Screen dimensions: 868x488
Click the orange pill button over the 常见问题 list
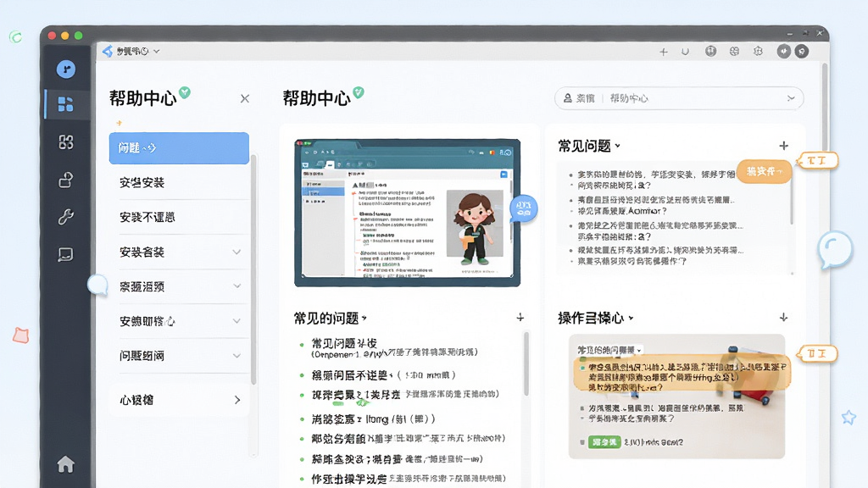pyautogui.click(x=765, y=171)
